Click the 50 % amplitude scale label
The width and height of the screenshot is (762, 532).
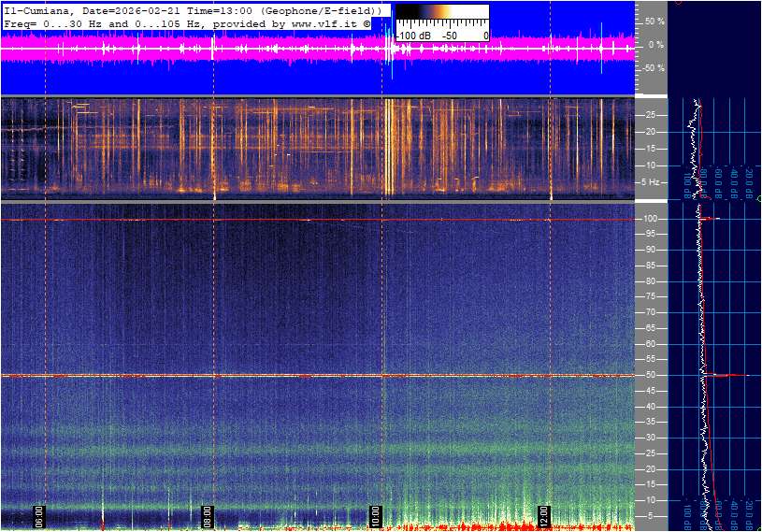[x=654, y=21]
